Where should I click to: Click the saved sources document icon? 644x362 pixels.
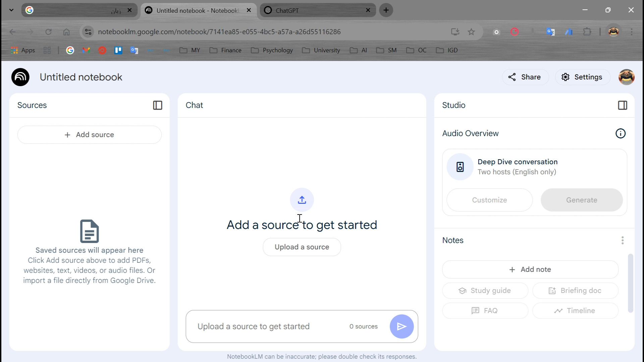coord(90,231)
